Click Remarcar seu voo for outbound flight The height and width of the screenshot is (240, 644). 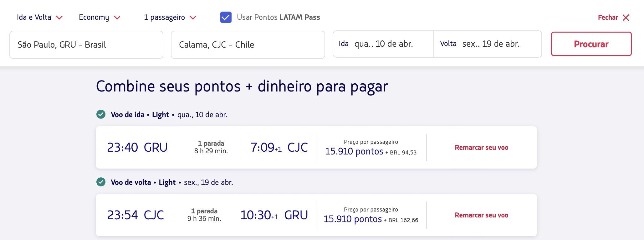(481, 147)
